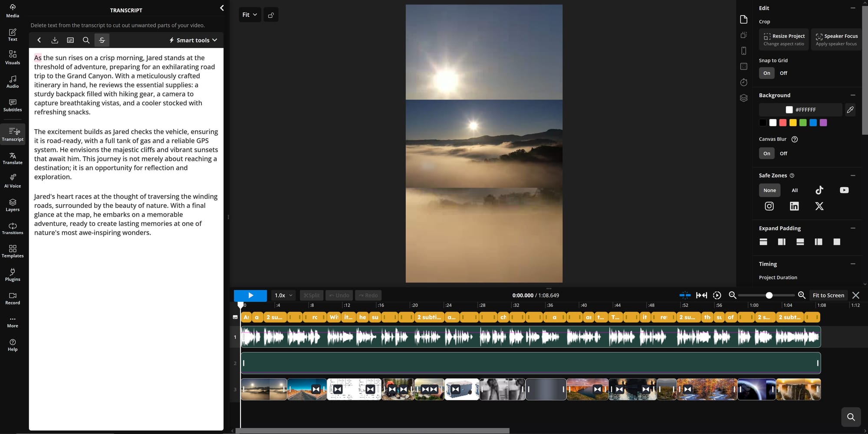Click the canvas lock icon
The width and height of the screenshot is (868, 434).
pos(271,15)
